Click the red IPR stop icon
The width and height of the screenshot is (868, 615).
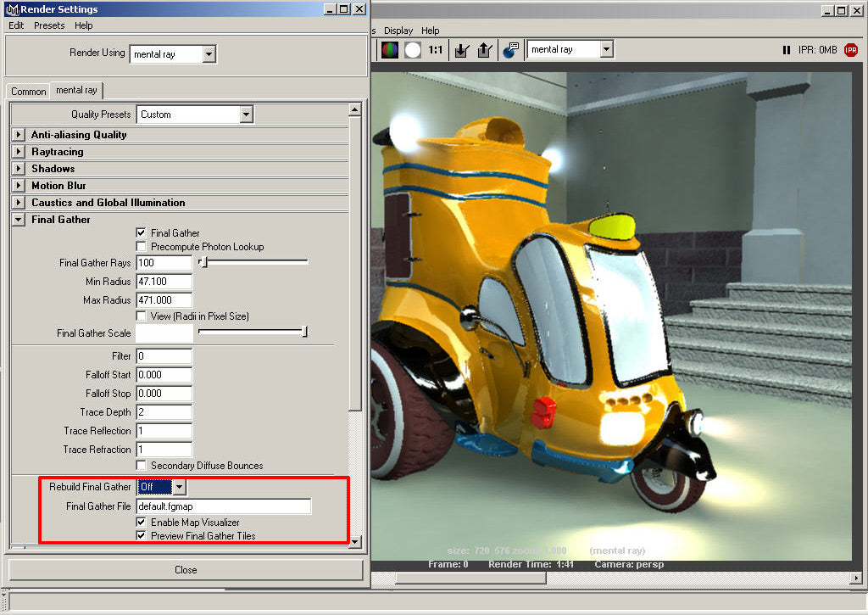pyautogui.click(x=851, y=50)
